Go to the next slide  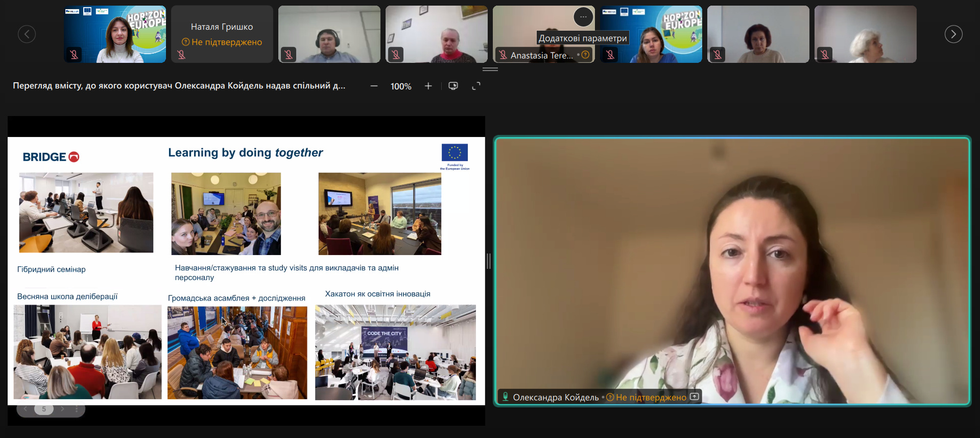tap(62, 409)
